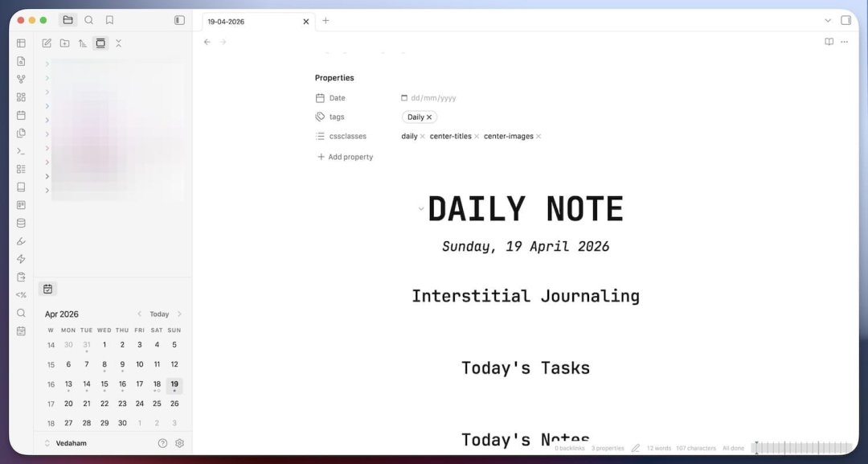The width and height of the screenshot is (868, 464).
Task: Click the database ribbon icon
Action: pyautogui.click(x=21, y=223)
